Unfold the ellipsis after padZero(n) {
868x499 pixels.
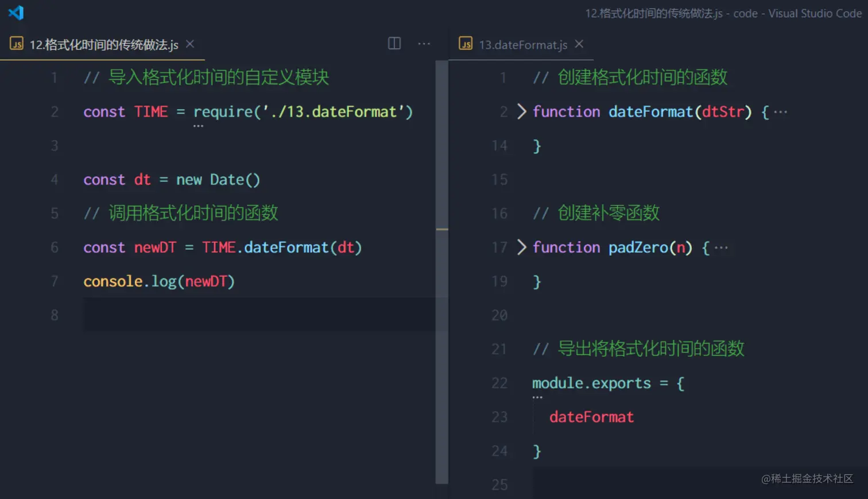(722, 248)
